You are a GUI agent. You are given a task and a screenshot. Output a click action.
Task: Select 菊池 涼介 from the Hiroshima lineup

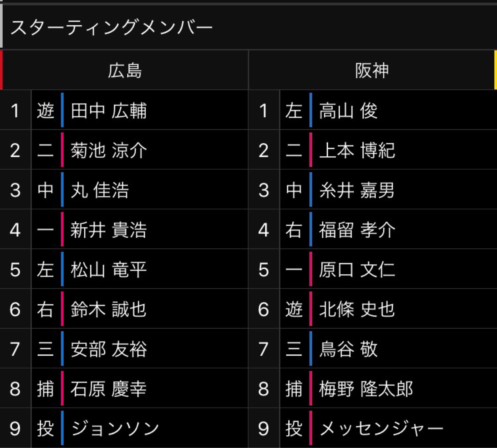point(109,150)
